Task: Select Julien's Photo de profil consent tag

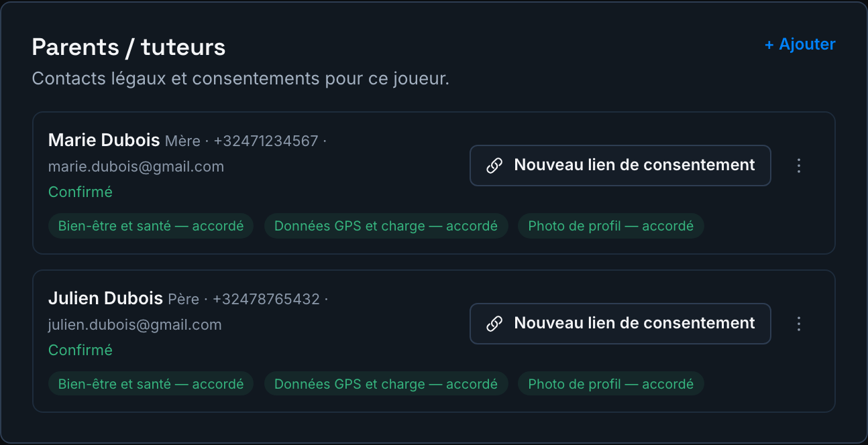Action: tap(611, 384)
